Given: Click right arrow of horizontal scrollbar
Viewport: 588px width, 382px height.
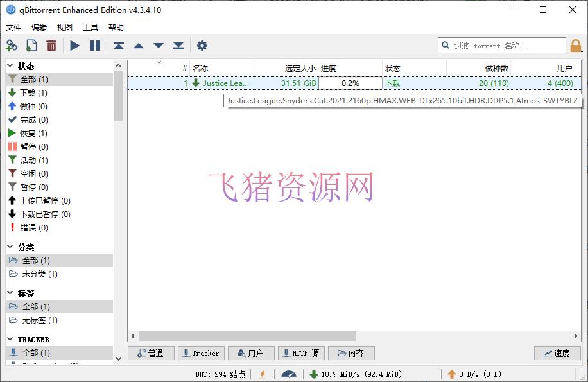Looking at the screenshot, I should point(576,336).
